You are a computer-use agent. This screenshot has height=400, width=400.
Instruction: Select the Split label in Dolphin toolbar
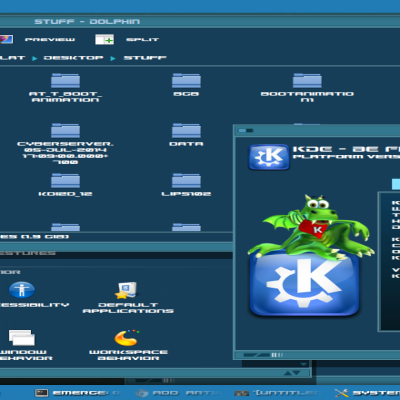point(142,39)
